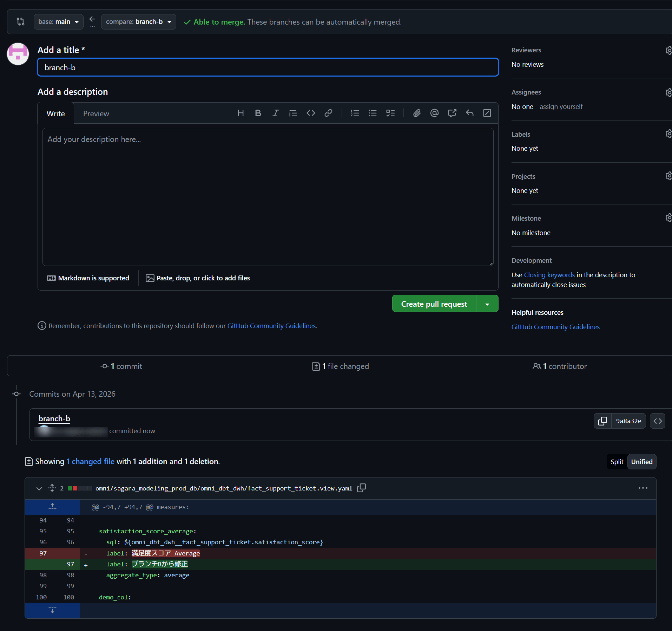
Task: Collapse the fact_support_ticket.view.yaml diff
Action: [39, 488]
